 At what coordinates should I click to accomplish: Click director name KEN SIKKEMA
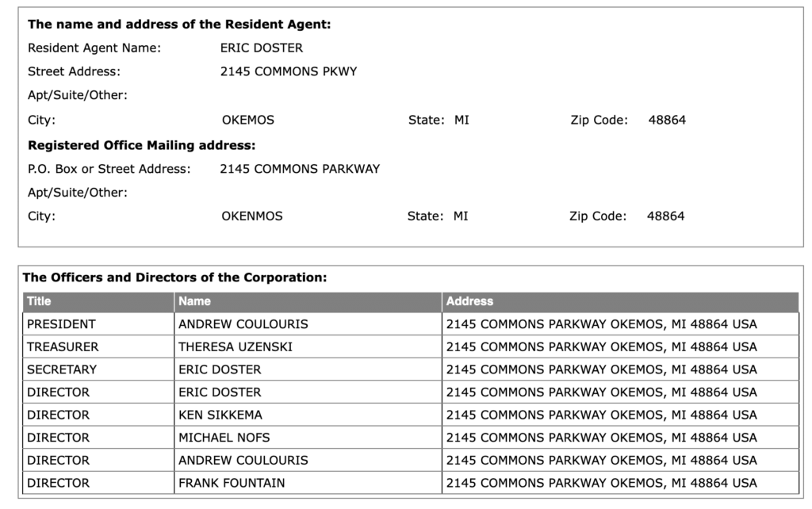pyautogui.click(x=220, y=415)
